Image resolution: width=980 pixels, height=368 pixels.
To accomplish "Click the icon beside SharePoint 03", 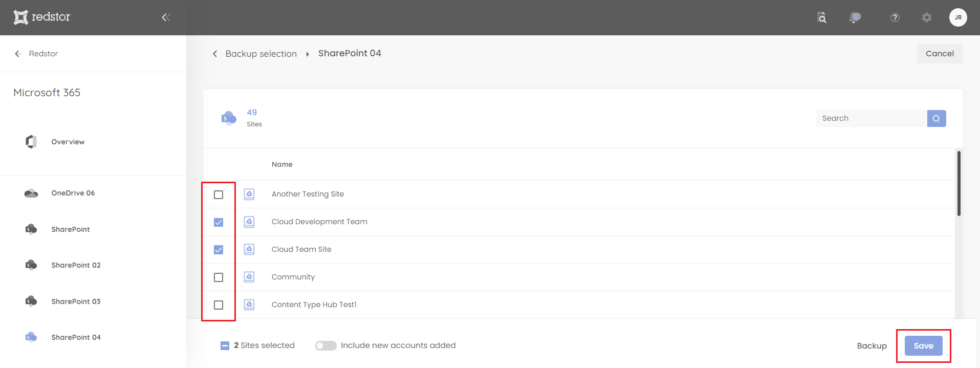I will pyautogui.click(x=31, y=301).
